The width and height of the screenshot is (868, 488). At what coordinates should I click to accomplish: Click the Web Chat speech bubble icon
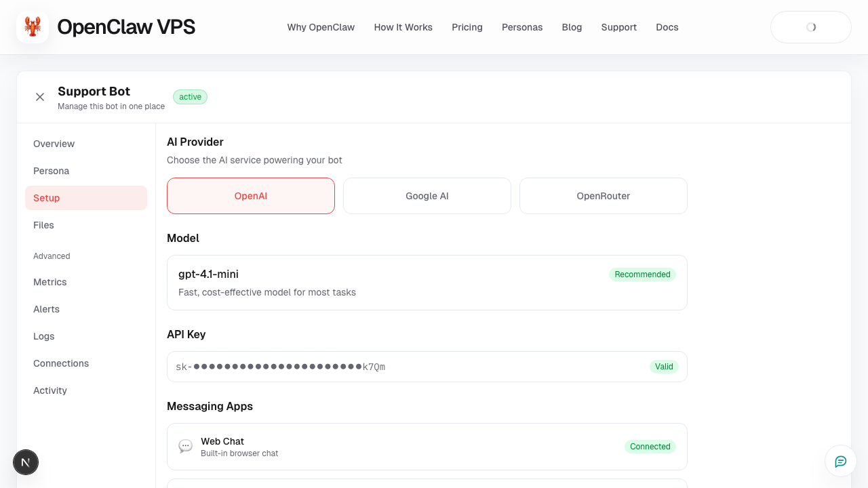click(185, 447)
